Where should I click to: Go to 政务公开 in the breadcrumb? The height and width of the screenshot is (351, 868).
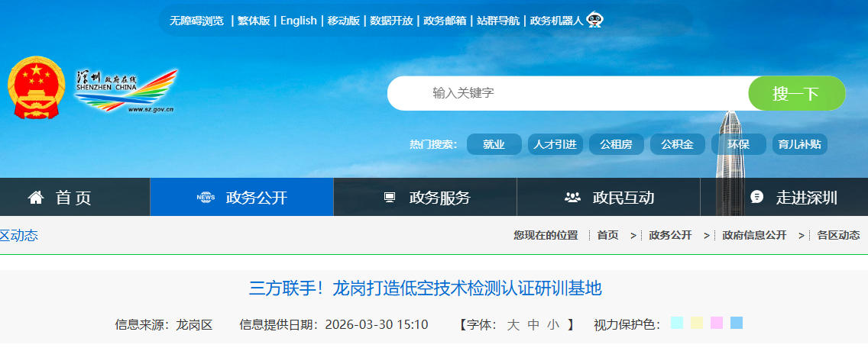click(670, 236)
